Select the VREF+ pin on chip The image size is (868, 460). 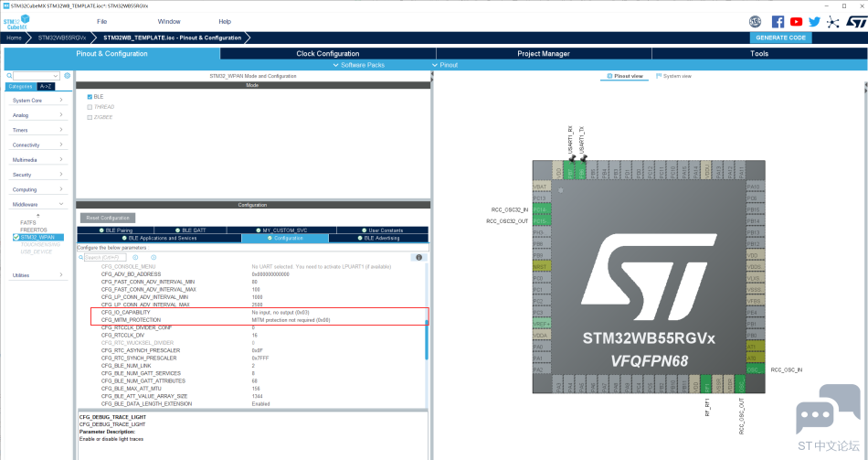pos(542,324)
